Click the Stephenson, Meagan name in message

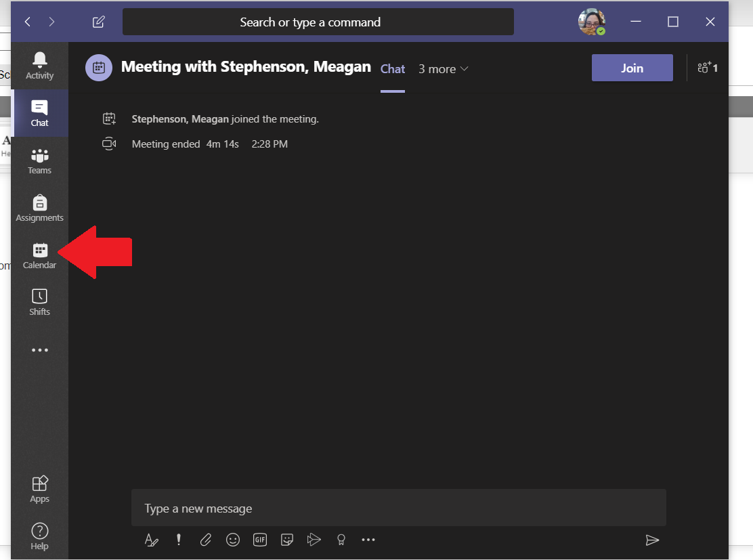pos(180,119)
